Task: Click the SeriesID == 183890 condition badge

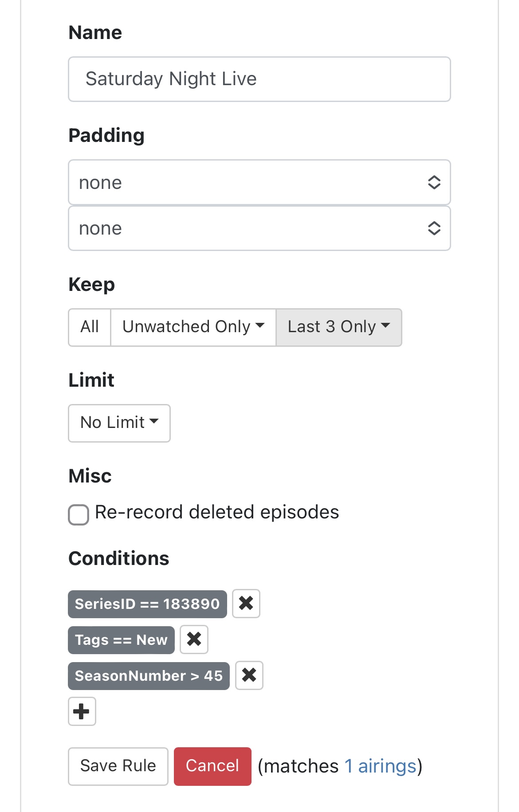Action: (x=147, y=604)
